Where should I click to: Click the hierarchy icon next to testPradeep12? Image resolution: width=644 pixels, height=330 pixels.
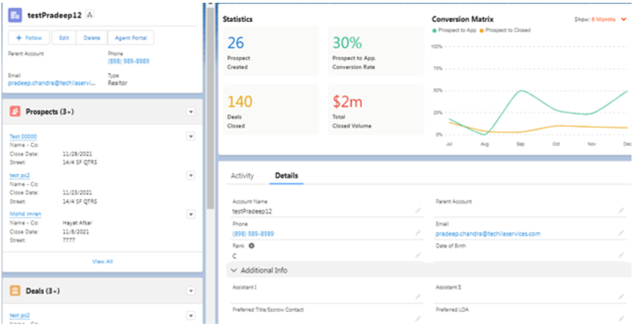click(x=90, y=15)
